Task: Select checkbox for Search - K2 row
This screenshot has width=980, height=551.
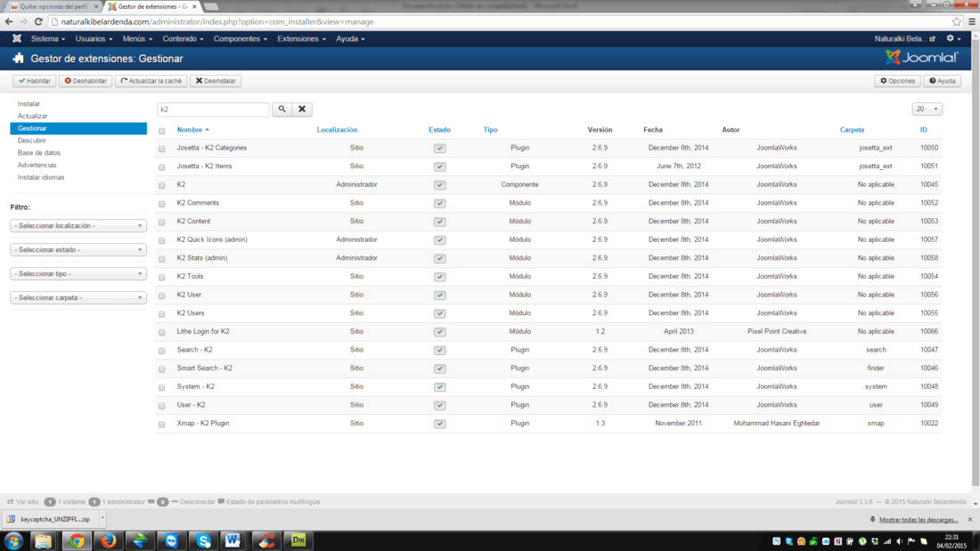Action: 162,351
